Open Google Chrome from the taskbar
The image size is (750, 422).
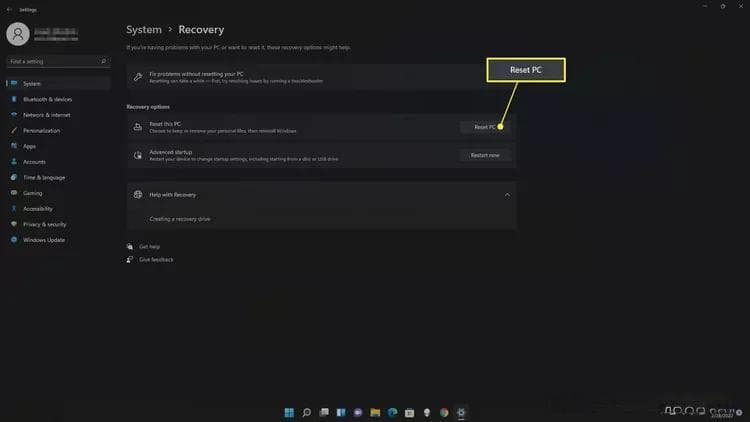[x=444, y=412]
